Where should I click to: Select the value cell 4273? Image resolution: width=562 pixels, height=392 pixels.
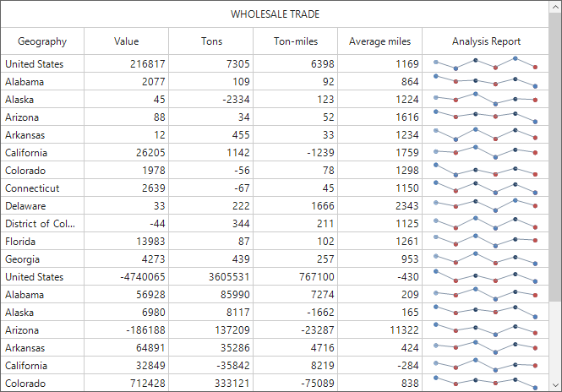click(126, 259)
